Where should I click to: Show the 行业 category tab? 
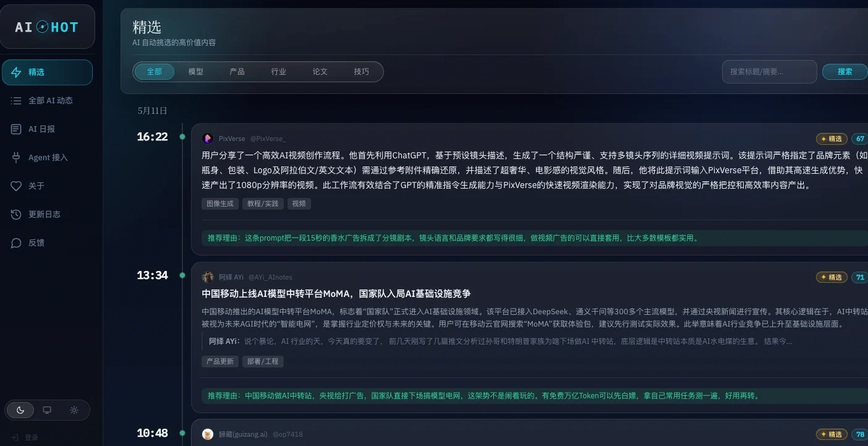pyautogui.click(x=279, y=72)
